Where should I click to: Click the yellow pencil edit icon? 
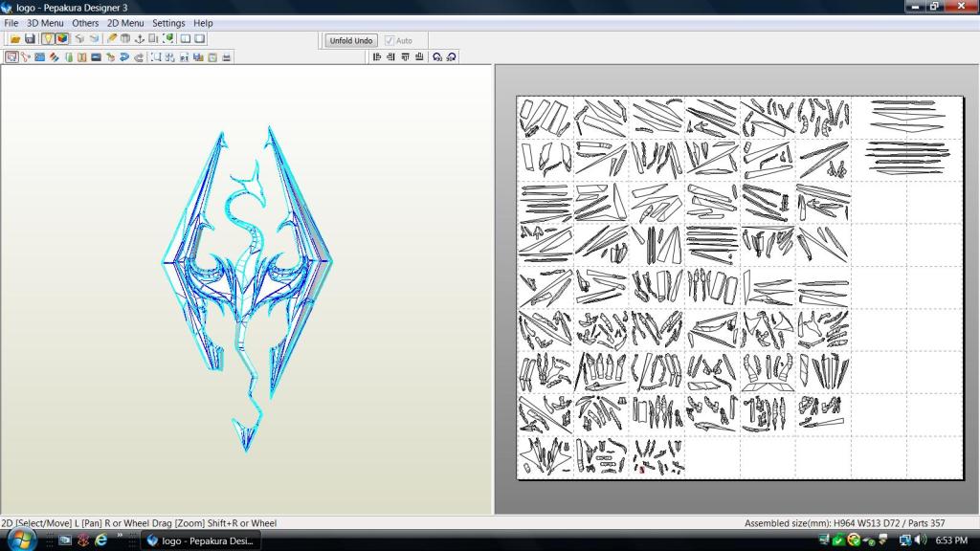(111, 38)
